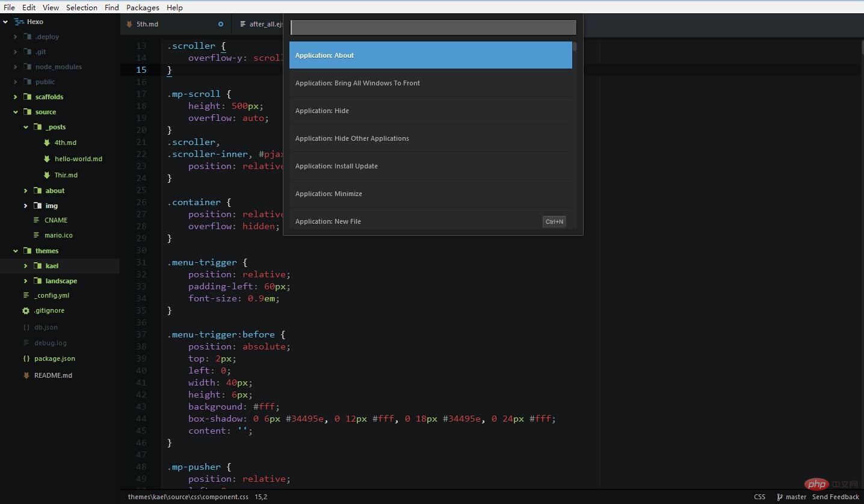Run Application: New File command

point(431,219)
